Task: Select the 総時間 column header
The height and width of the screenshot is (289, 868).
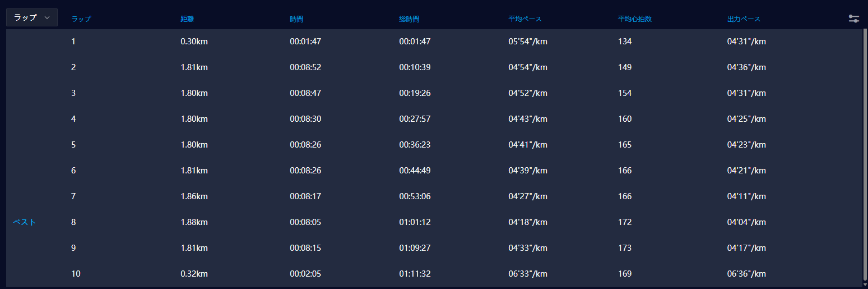Action: (409, 19)
